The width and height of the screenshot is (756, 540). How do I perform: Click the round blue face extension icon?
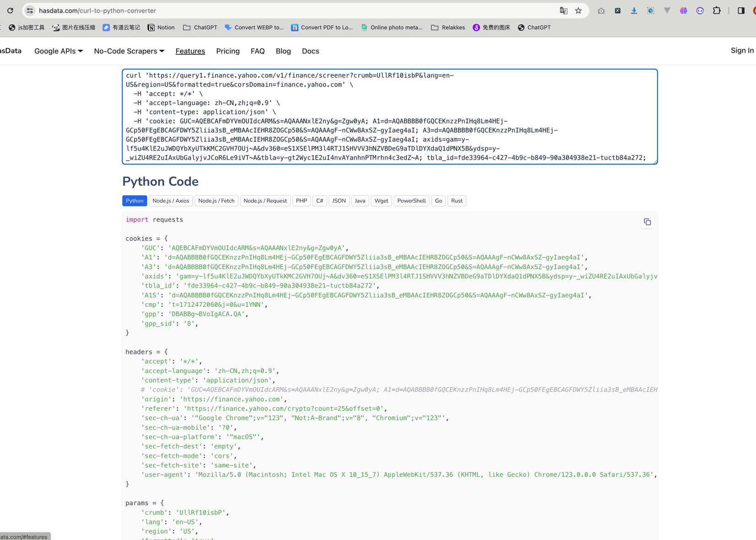(700, 11)
